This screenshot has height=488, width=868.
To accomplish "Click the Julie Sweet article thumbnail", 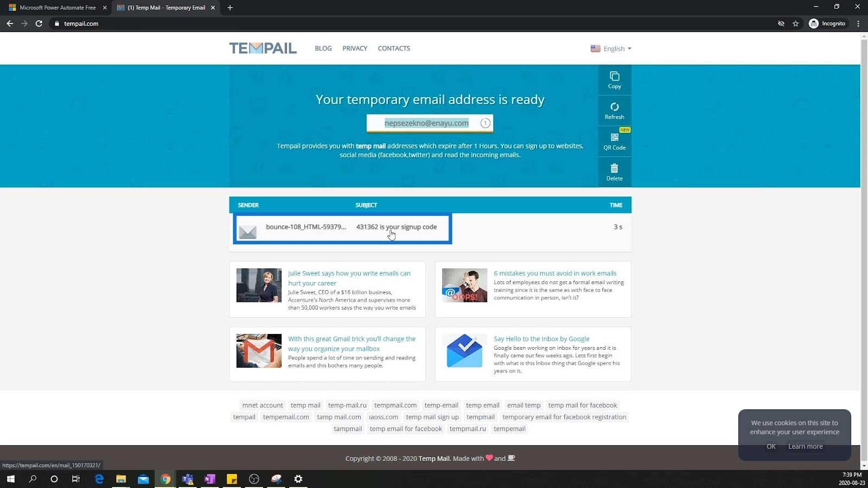I will point(259,285).
